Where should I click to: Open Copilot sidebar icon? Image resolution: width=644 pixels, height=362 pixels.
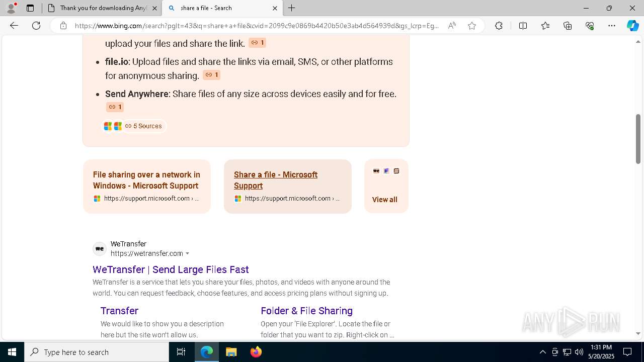pos(632,26)
